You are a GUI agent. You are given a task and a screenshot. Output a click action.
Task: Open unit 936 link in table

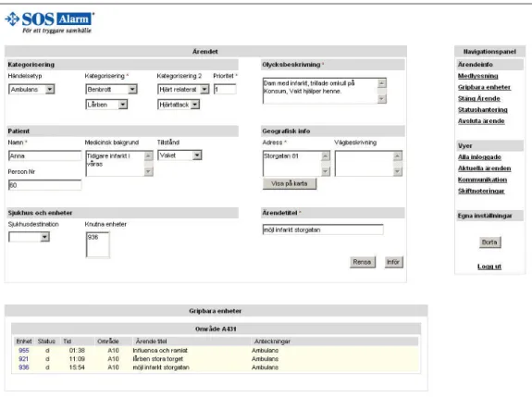tap(24, 367)
